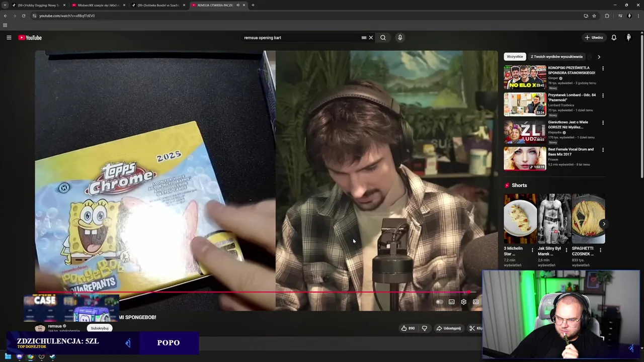Image resolution: width=644 pixels, height=362 pixels.
Task: Open the site information icon in the address bar
Action: [34, 16]
